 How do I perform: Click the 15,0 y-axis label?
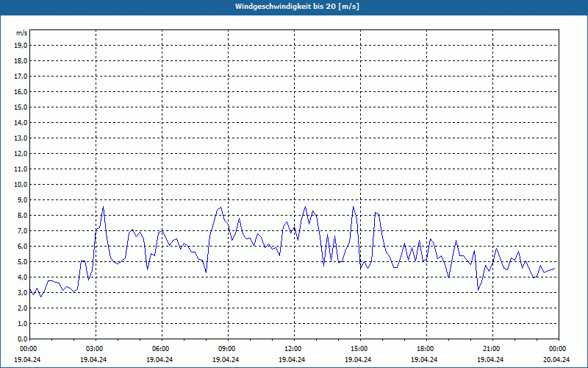[21, 107]
